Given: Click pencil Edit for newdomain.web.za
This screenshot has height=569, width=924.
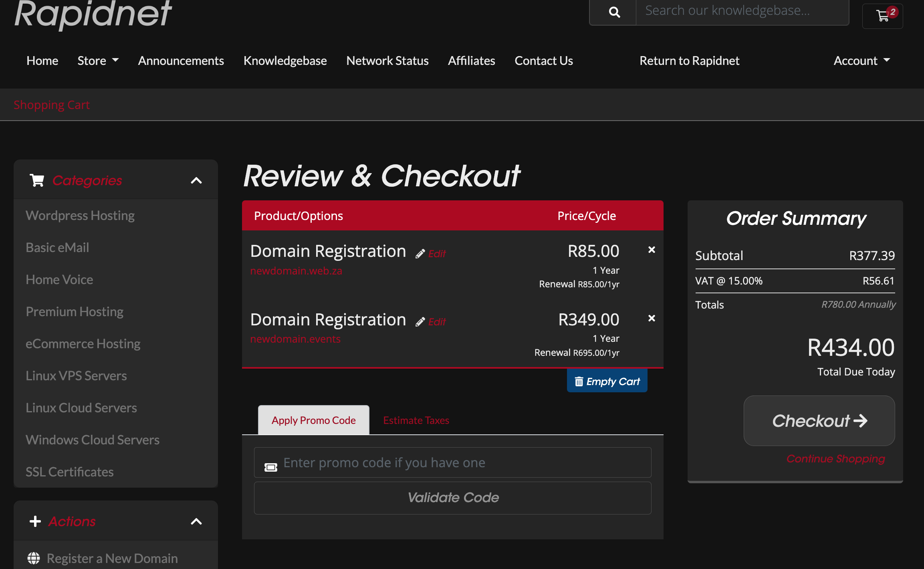Looking at the screenshot, I should 431,254.
